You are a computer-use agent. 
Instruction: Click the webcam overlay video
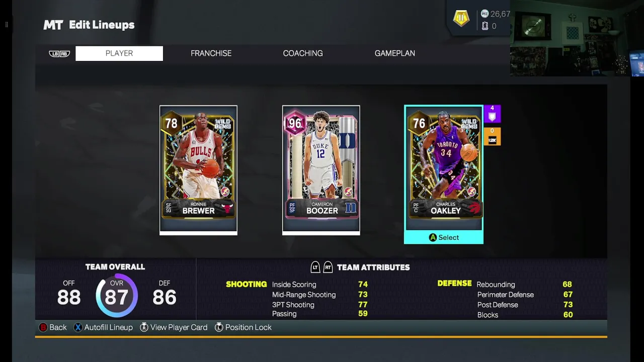pyautogui.click(x=577, y=38)
